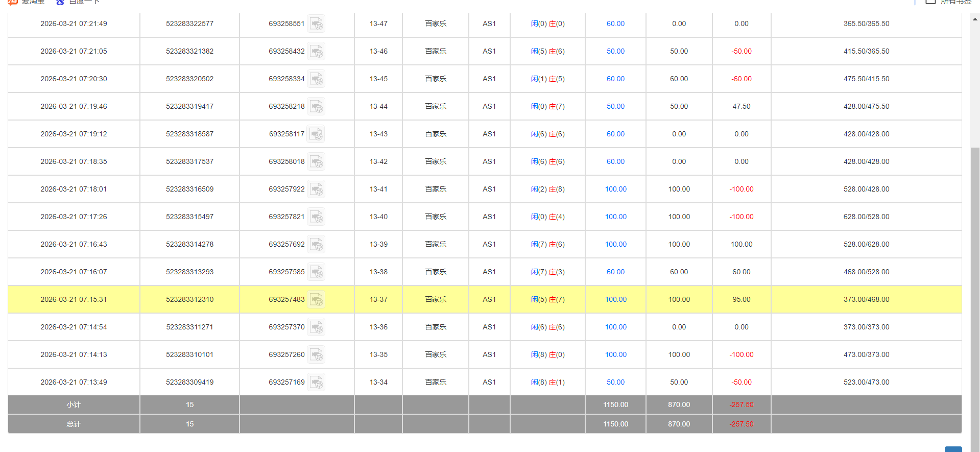Screen dimensions: 980x452
Task: Click the blue button at bottom right
Action: point(953,449)
